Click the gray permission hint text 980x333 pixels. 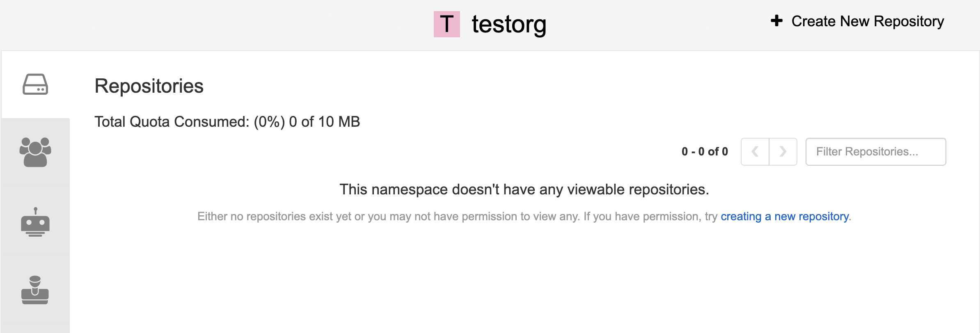458,217
